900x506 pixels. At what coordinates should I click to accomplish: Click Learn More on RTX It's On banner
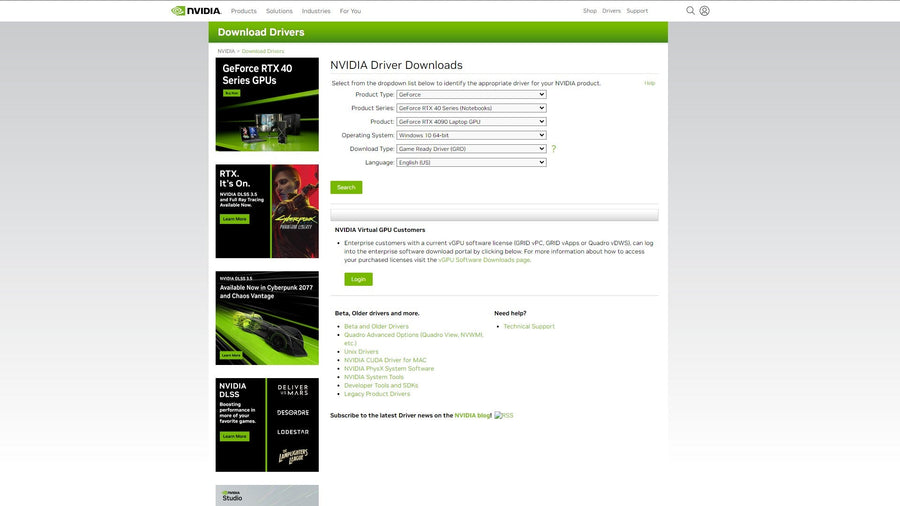(x=234, y=219)
